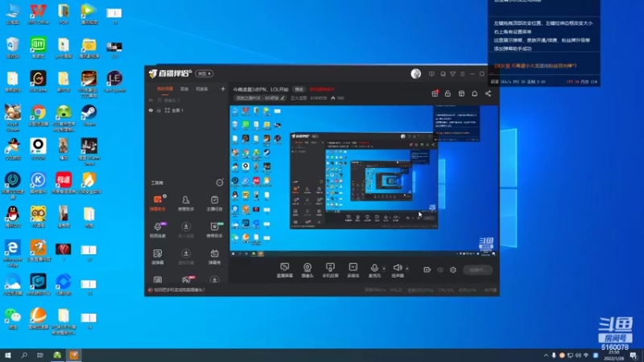644x362 pixels.
Task: Click the live preview thumbnail area
Action: 363,181
